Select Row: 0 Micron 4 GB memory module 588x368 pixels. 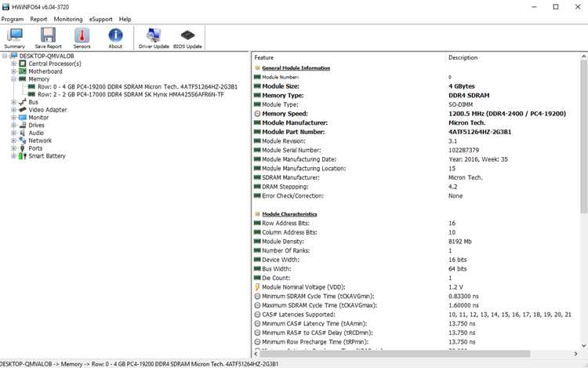coord(137,86)
